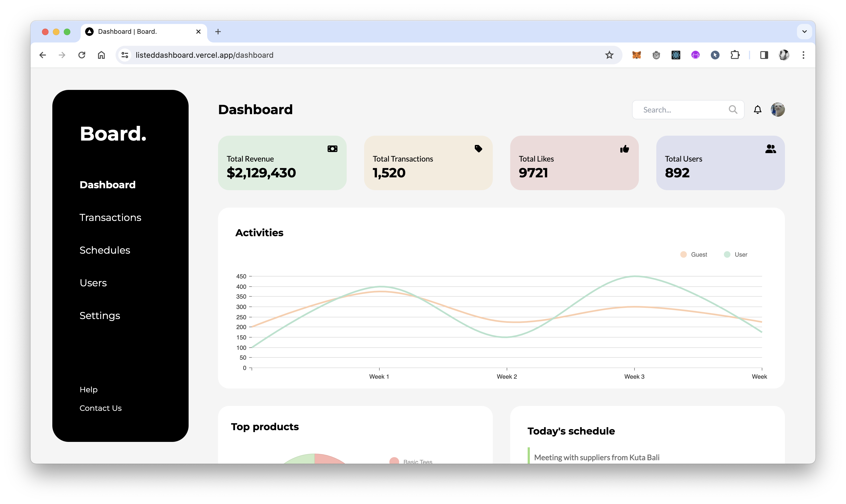This screenshot has height=504, width=846.
Task: Click the Contact Us link
Action: 100,408
